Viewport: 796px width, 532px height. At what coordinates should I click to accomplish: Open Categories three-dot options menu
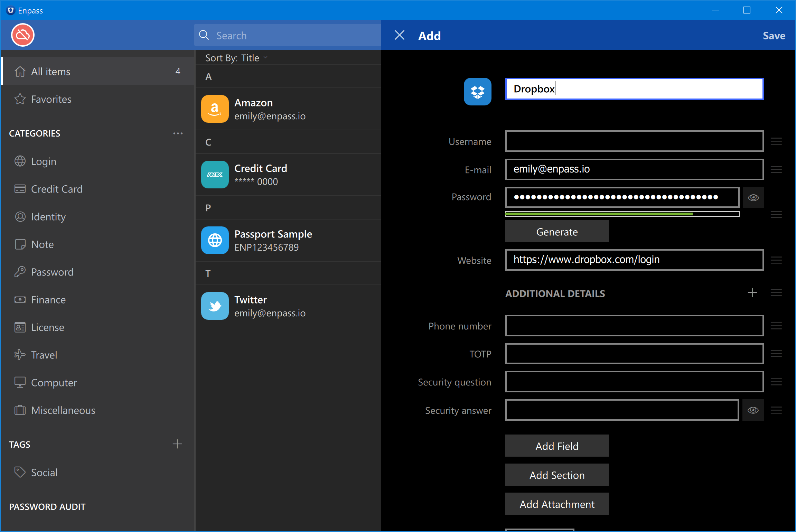[178, 133]
